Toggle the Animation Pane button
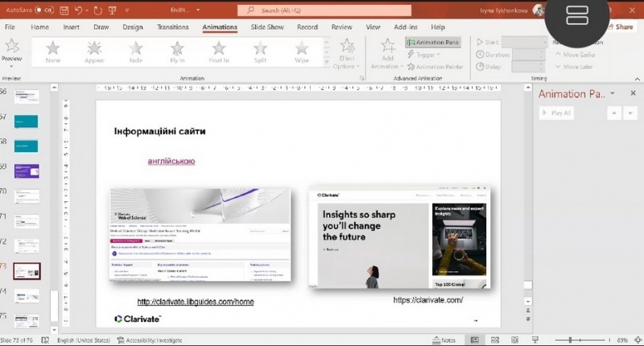Screen dimensions: 644x346 click(433, 42)
